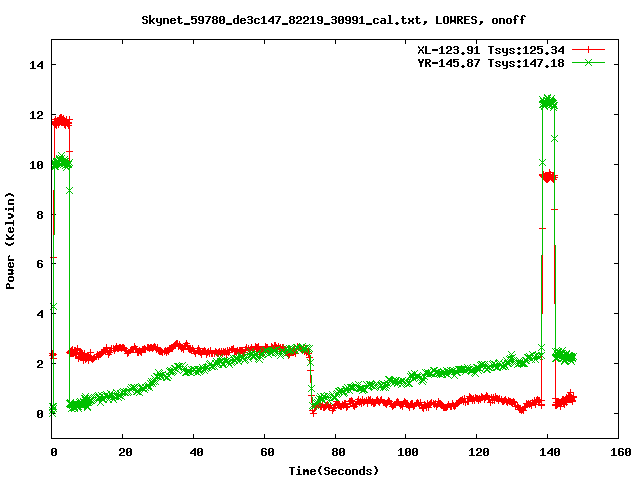Screen dimensions: 640x480
Task: Click the red legend line sample
Action: pos(588,50)
